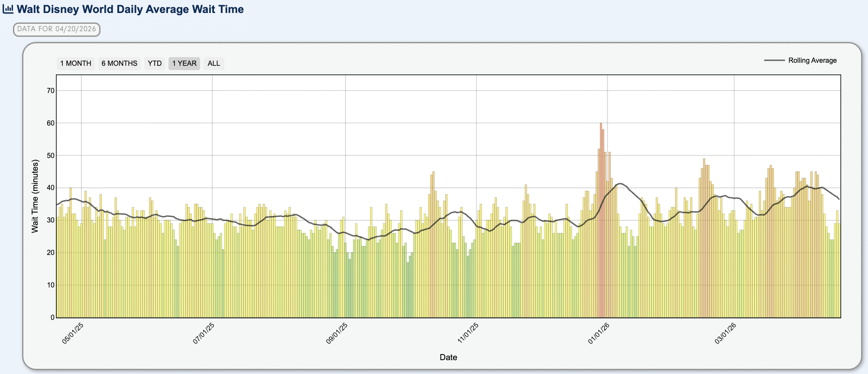Click the DATA FOR 04/20/2026 badge
Image resolution: width=868 pixels, height=374 pixels.
pyautogui.click(x=57, y=29)
